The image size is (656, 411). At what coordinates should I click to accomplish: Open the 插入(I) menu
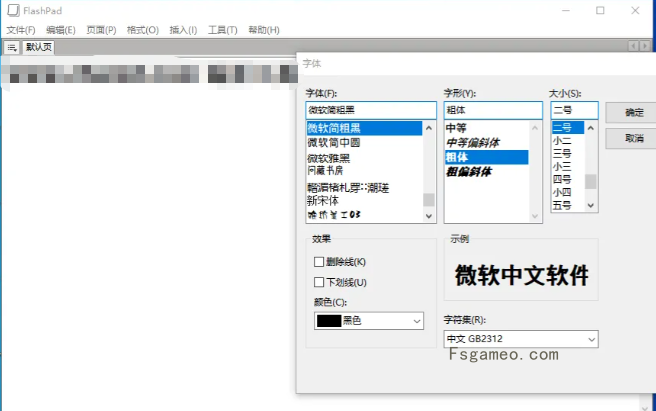point(183,30)
